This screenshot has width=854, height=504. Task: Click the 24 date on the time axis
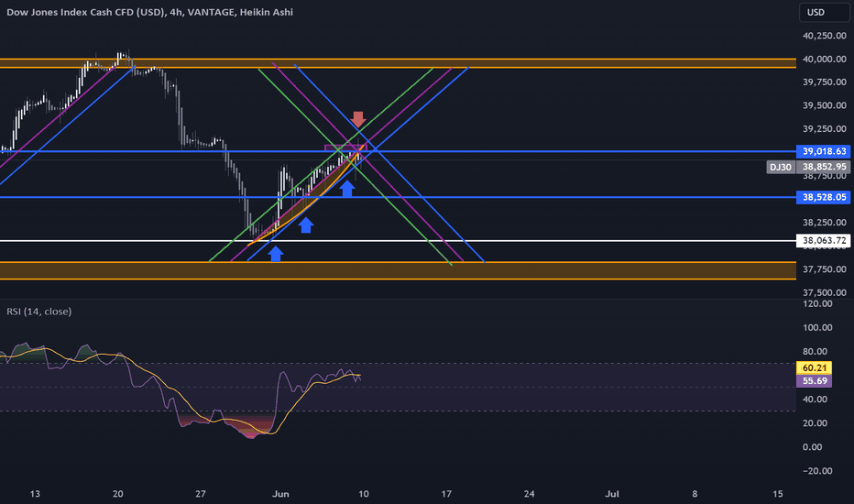(x=529, y=494)
